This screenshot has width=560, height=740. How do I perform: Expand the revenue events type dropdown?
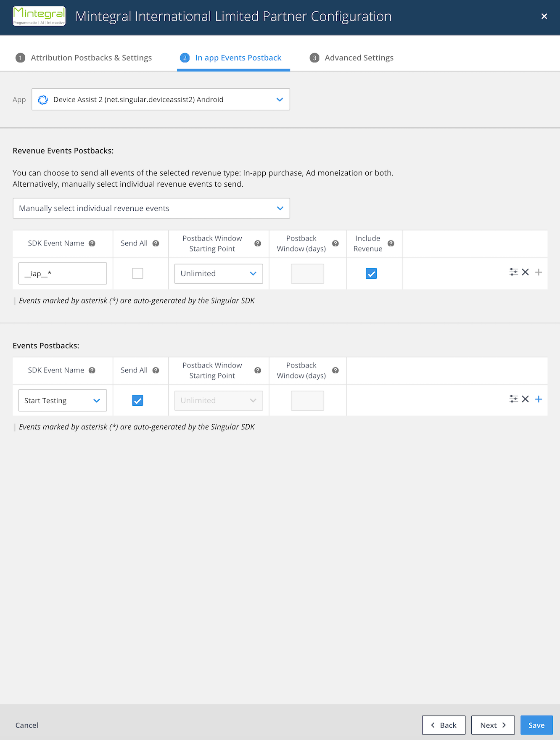tap(151, 208)
